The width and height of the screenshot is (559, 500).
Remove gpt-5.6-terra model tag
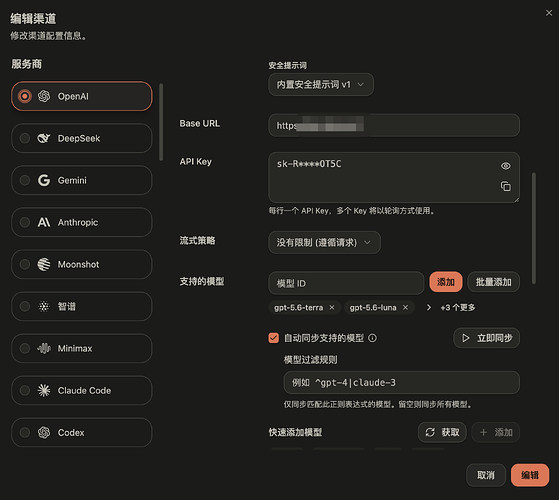tap(332, 308)
